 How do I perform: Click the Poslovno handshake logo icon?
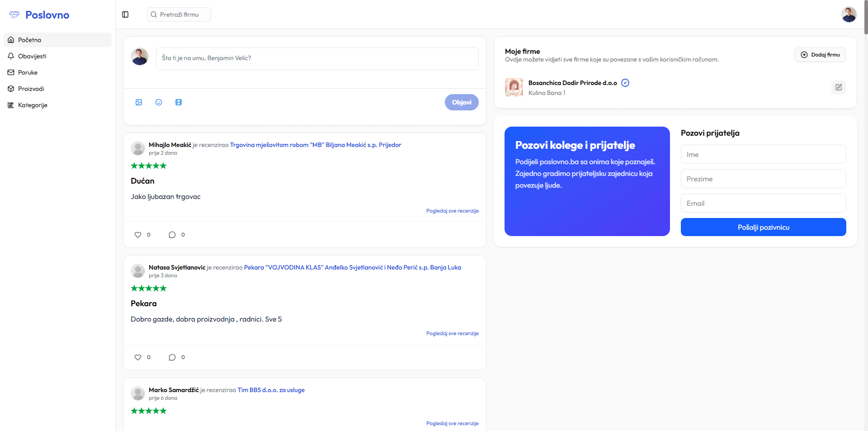click(14, 14)
